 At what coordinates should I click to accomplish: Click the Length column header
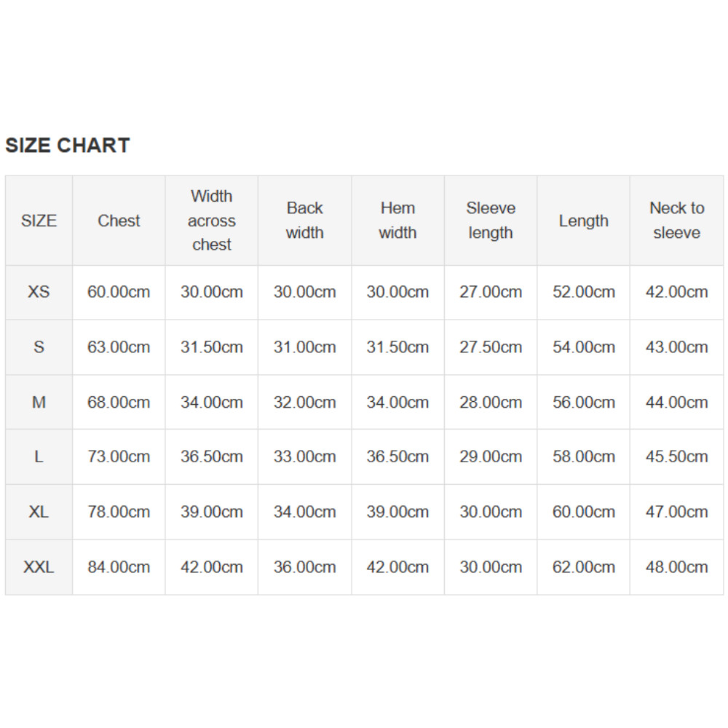[584, 221]
